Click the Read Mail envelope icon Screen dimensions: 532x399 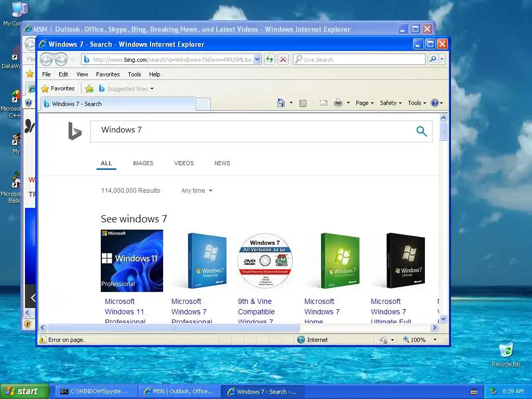(x=324, y=103)
